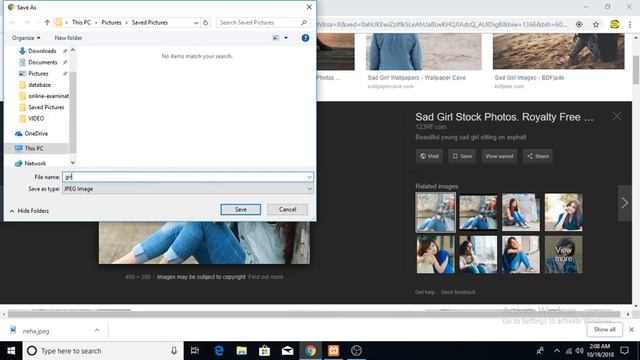Open Sad Girl Wallpapers - Wallpaper Cave result
The width and height of the screenshot is (640, 360).
(x=416, y=78)
